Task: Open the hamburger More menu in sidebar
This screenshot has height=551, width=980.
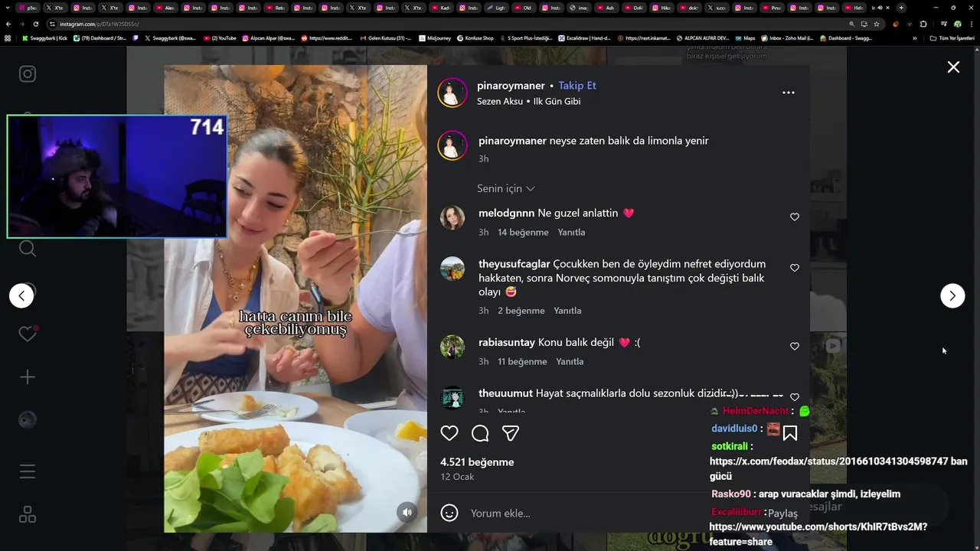Action: click(x=28, y=471)
